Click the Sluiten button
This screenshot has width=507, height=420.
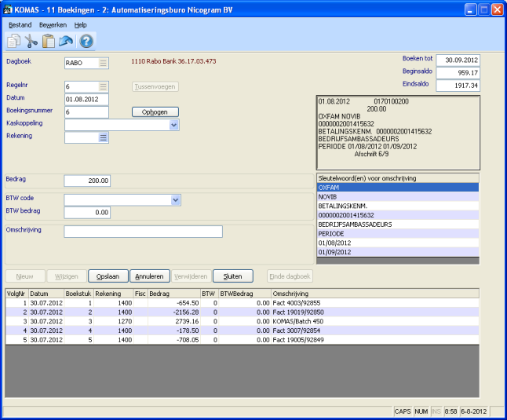click(x=233, y=276)
